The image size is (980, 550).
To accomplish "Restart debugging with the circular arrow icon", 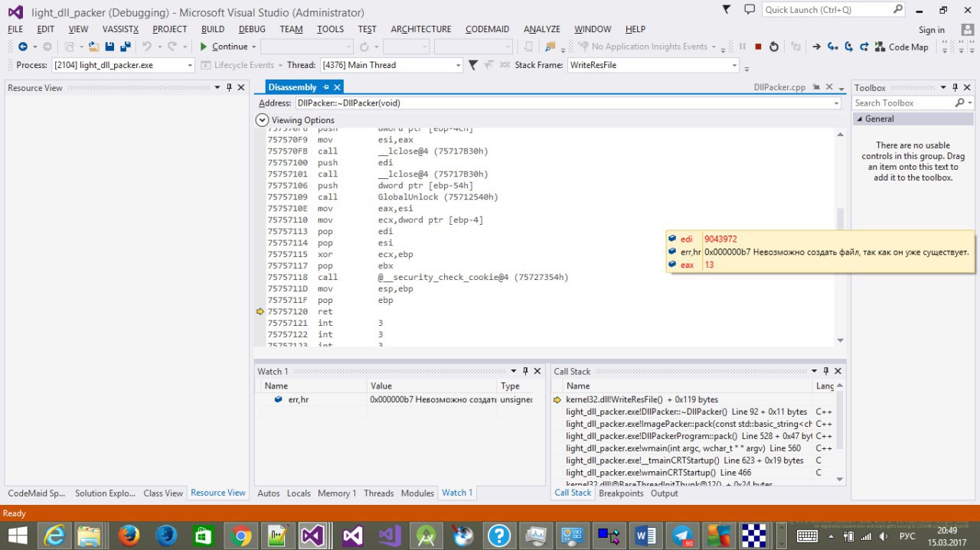I will coord(774,47).
